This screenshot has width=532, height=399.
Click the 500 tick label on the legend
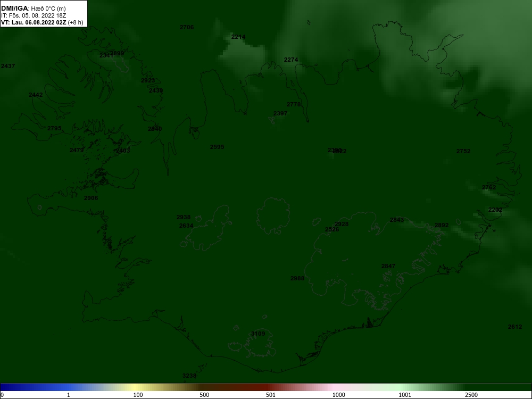pyautogui.click(x=204, y=395)
